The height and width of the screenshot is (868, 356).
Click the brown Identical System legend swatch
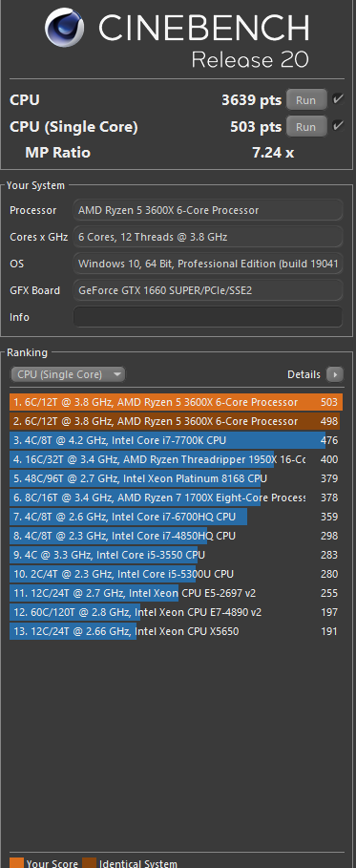pyautogui.click(x=89, y=862)
